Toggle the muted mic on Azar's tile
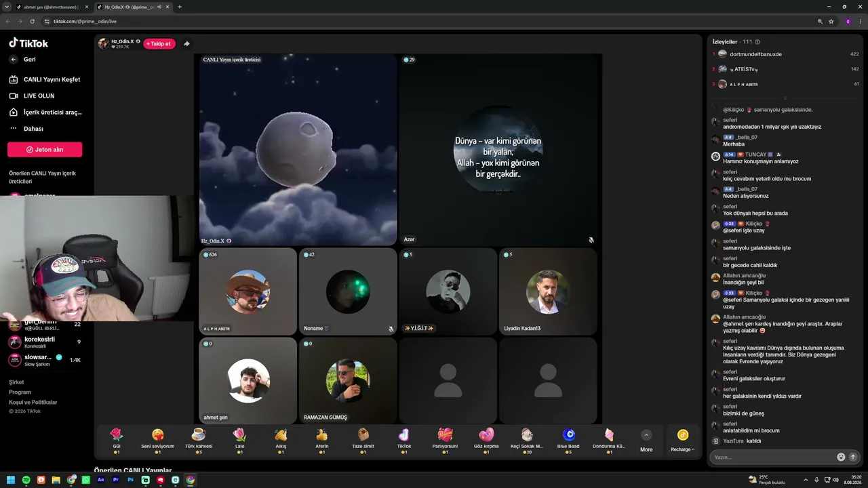The width and height of the screenshot is (868, 488). tap(591, 240)
